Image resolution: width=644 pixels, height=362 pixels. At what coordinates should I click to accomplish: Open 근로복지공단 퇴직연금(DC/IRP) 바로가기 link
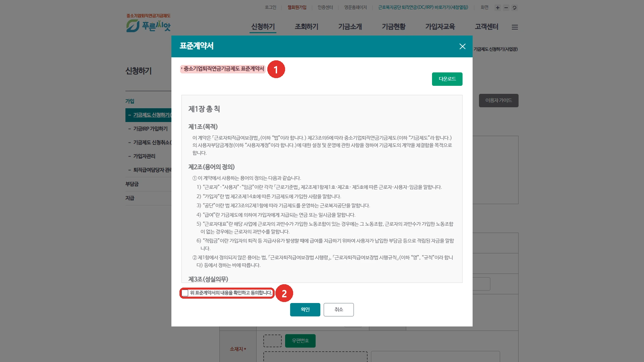[x=423, y=7]
